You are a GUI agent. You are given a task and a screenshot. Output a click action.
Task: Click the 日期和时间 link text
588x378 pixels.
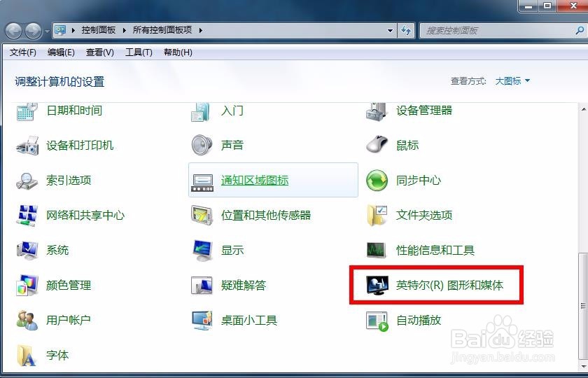[x=74, y=111]
